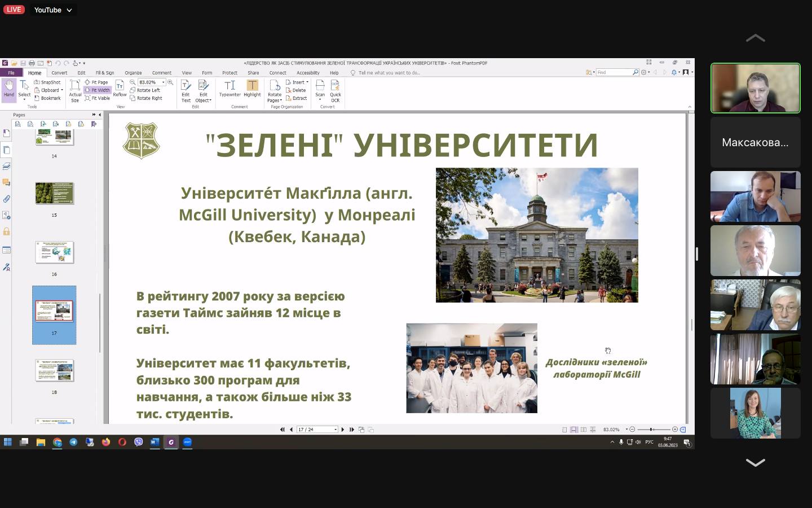This screenshot has height=508, width=812.
Task: Open the zoom percentage dropdown in ribbon
Action: [164, 82]
